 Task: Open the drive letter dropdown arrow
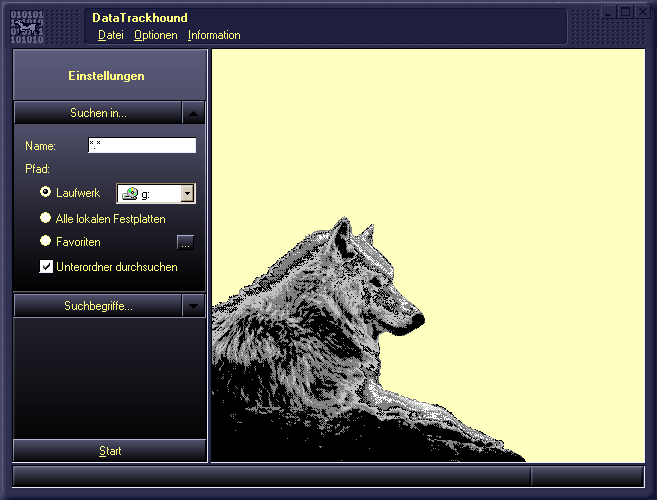(187, 194)
